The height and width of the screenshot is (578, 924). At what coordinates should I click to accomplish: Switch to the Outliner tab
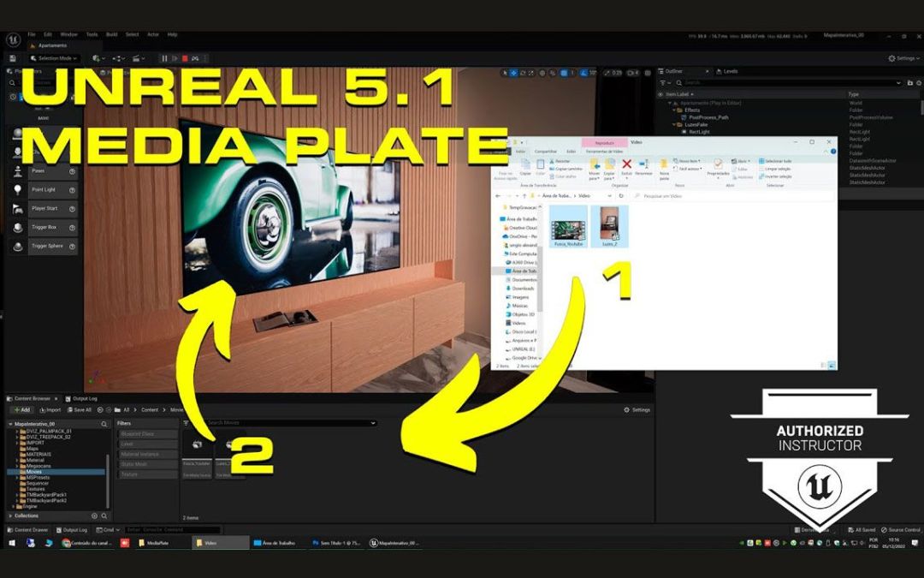click(673, 71)
